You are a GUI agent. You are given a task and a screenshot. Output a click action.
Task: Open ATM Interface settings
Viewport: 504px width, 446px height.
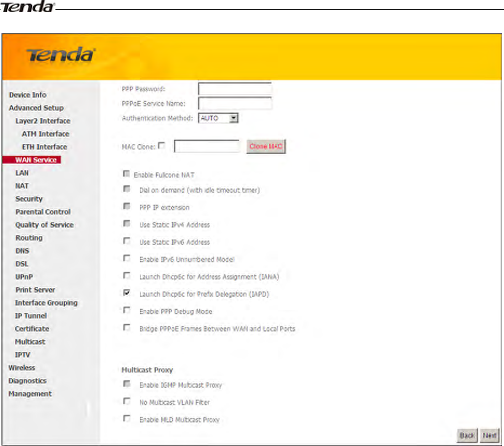45,134
